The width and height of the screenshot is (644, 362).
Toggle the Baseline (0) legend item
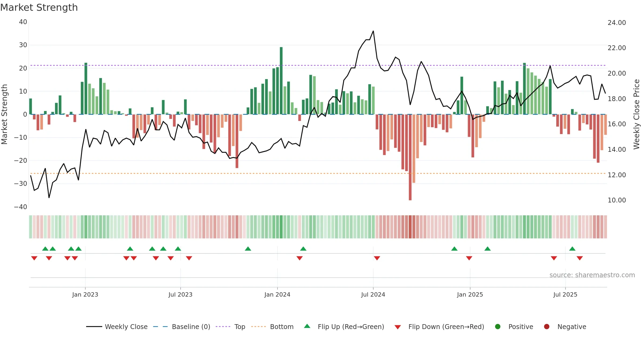pyautogui.click(x=181, y=327)
